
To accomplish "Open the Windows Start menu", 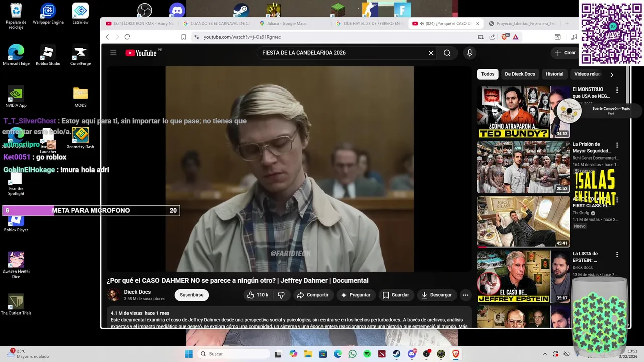I will pyautogui.click(x=189, y=354).
